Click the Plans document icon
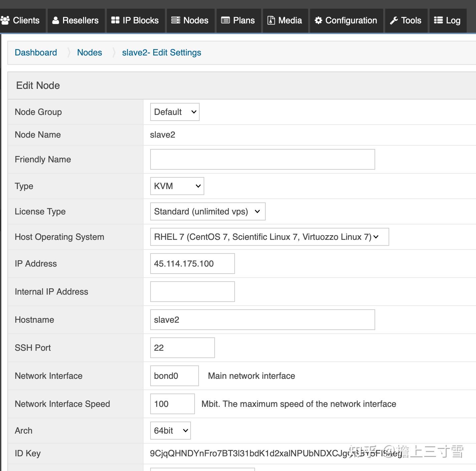 pos(225,20)
